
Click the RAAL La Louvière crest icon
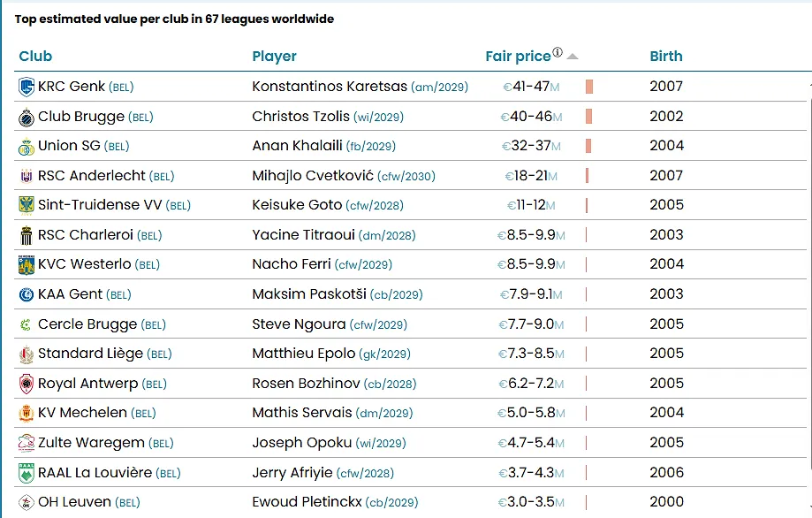26,473
